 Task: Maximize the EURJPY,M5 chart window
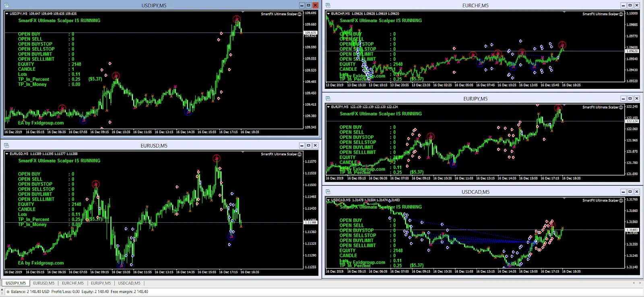[630, 98]
